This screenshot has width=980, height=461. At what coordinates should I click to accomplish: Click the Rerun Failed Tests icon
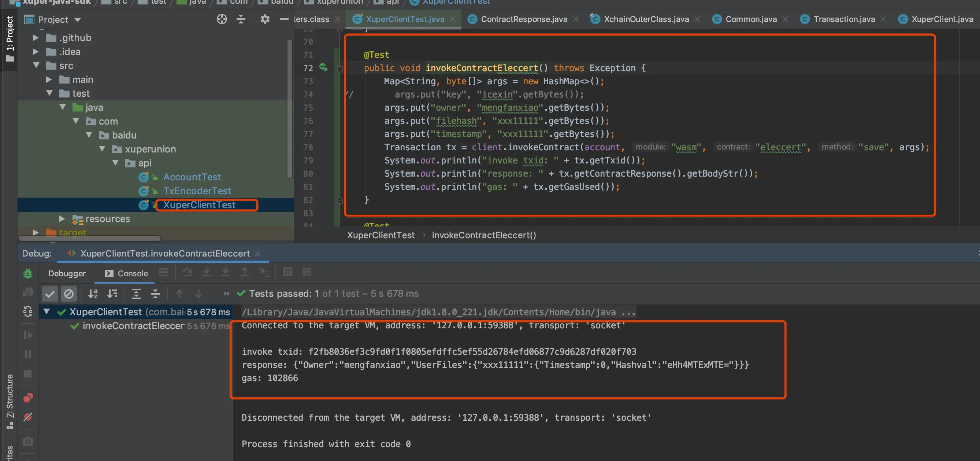(x=28, y=292)
